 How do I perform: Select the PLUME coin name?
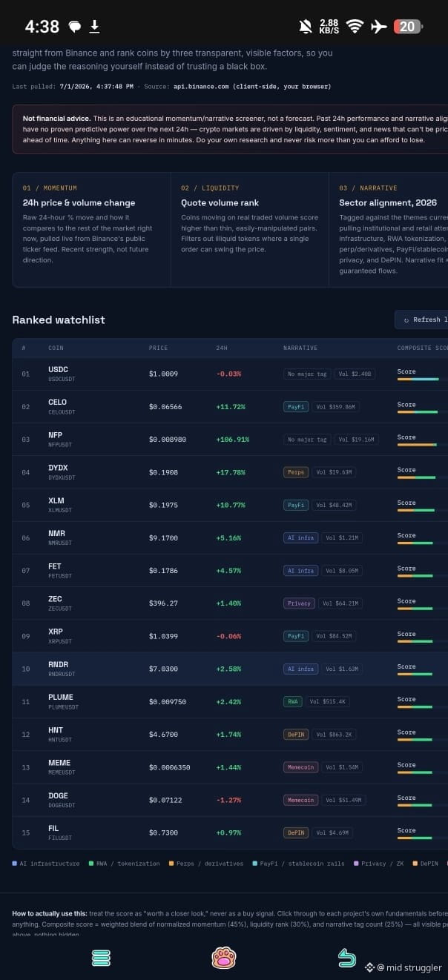click(61, 697)
